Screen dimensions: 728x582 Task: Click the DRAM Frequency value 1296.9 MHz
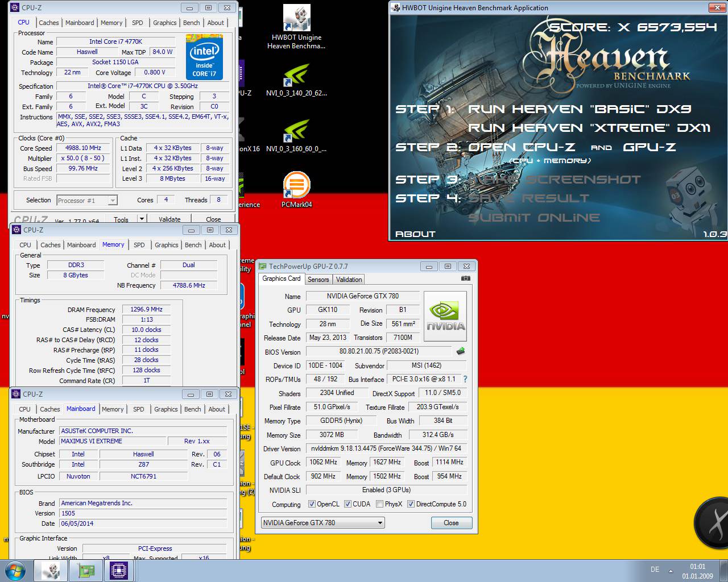146,309
